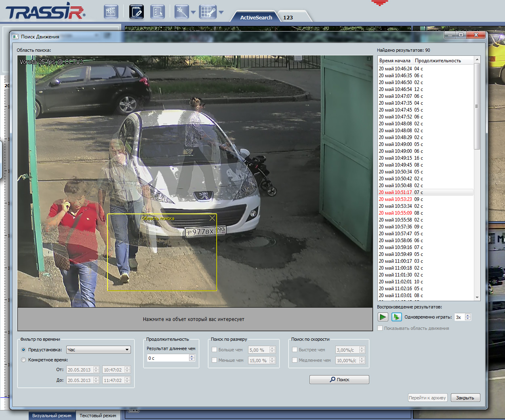Click the grid with wrench toolbar icon
Viewport: 505px width, 420px height.
tap(208, 12)
